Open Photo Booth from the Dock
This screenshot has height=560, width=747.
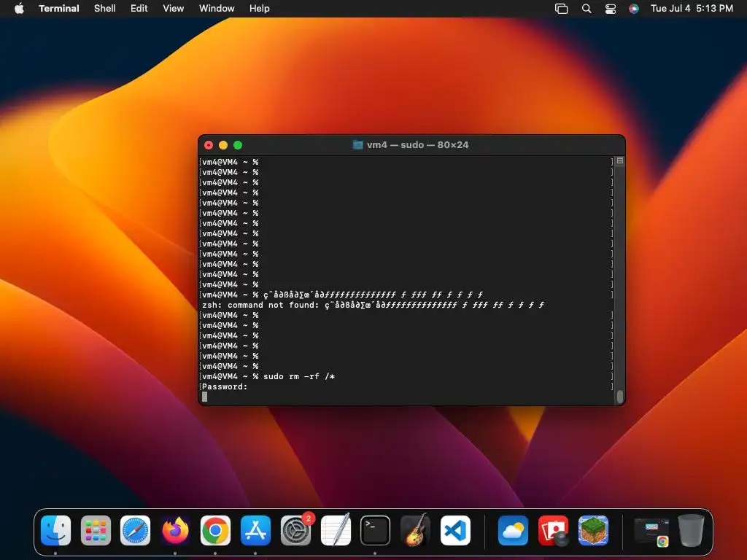[553, 530]
